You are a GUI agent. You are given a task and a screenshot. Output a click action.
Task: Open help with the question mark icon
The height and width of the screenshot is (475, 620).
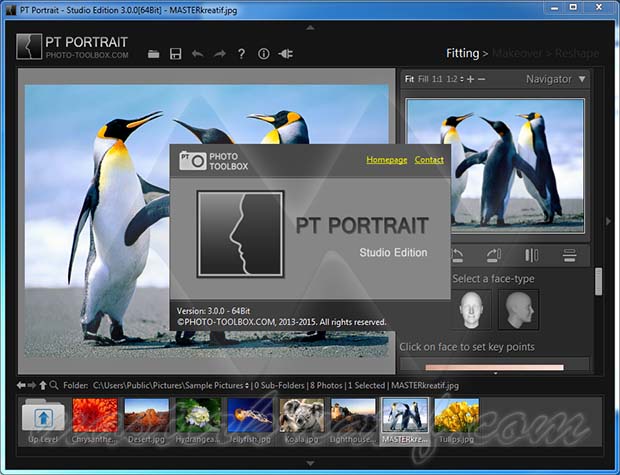[241, 54]
